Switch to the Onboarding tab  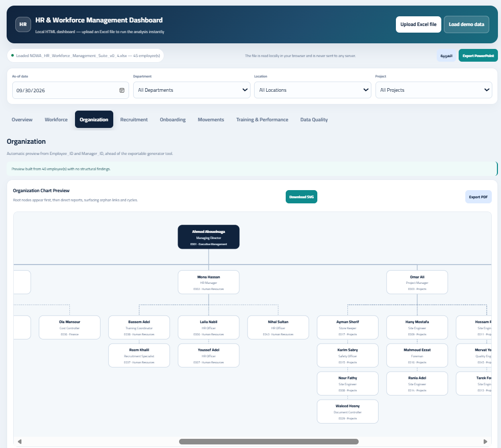click(172, 120)
